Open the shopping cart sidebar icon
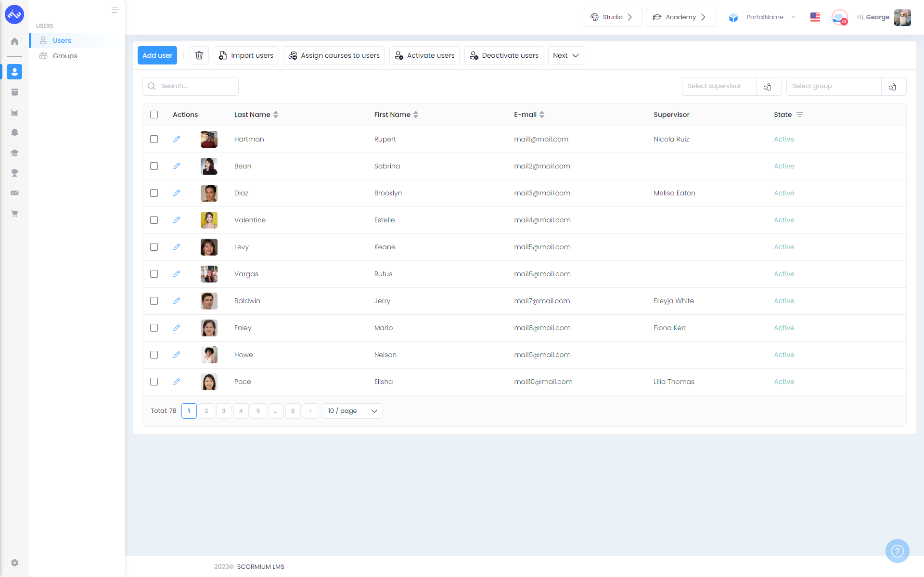The image size is (924, 577). (x=14, y=213)
